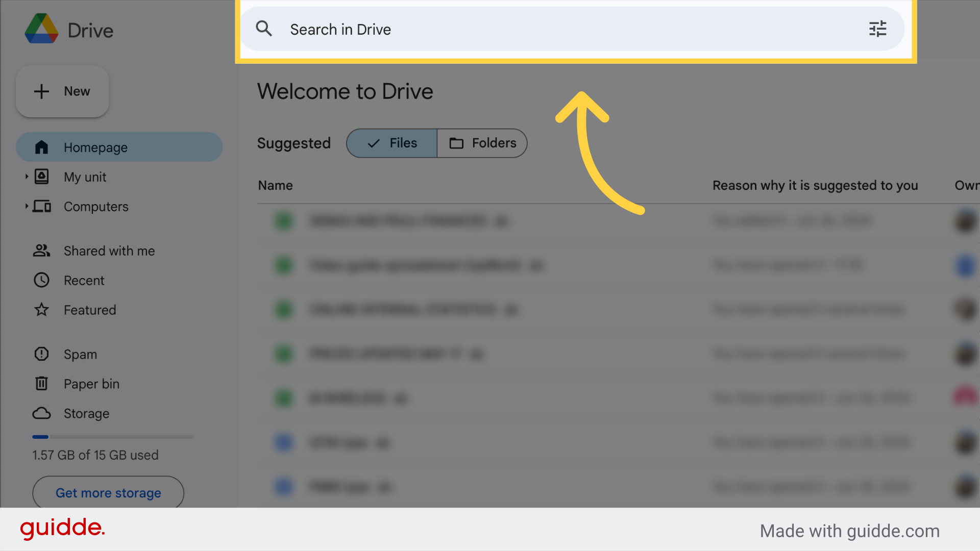Image resolution: width=980 pixels, height=551 pixels.
Task: Switch to the Suggested section
Action: coord(293,143)
